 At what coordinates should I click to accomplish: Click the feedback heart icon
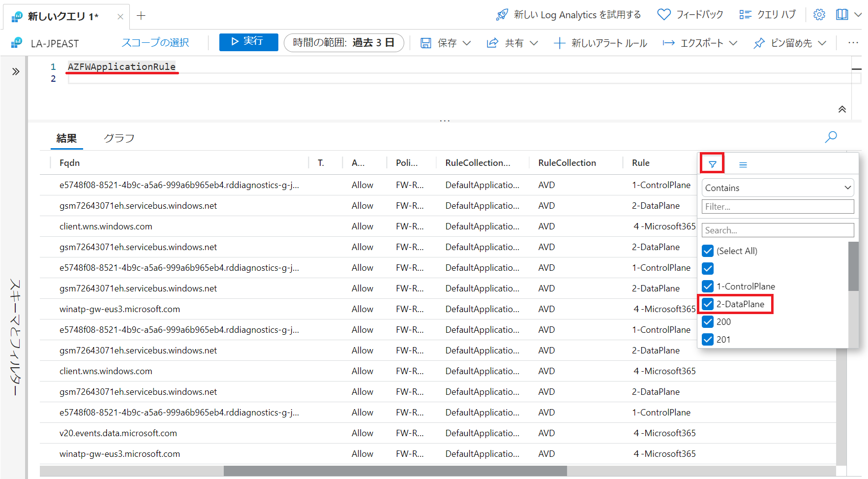click(x=664, y=15)
